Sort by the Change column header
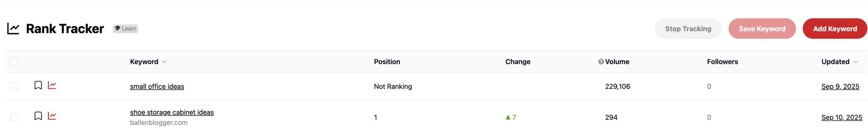This screenshot has height=133, width=868. 518,62
